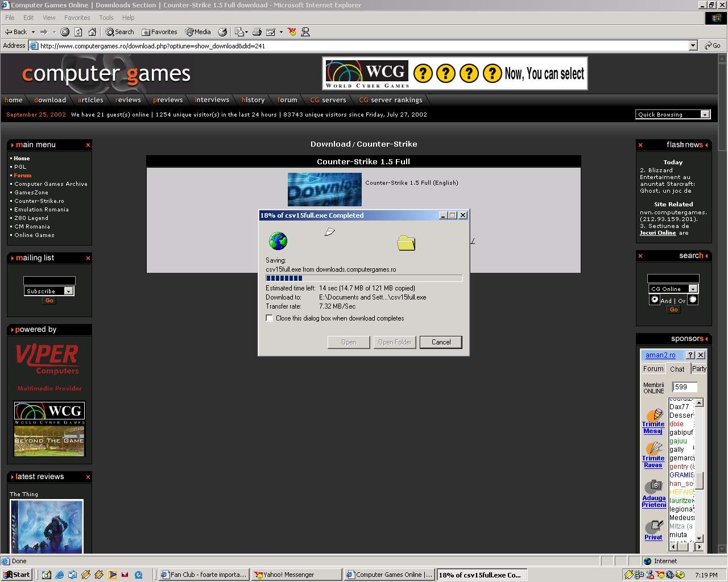The width and height of the screenshot is (728, 582).
Task: Switch to Yahoo! Messenger taskbar button
Action: click(x=296, y=575)
